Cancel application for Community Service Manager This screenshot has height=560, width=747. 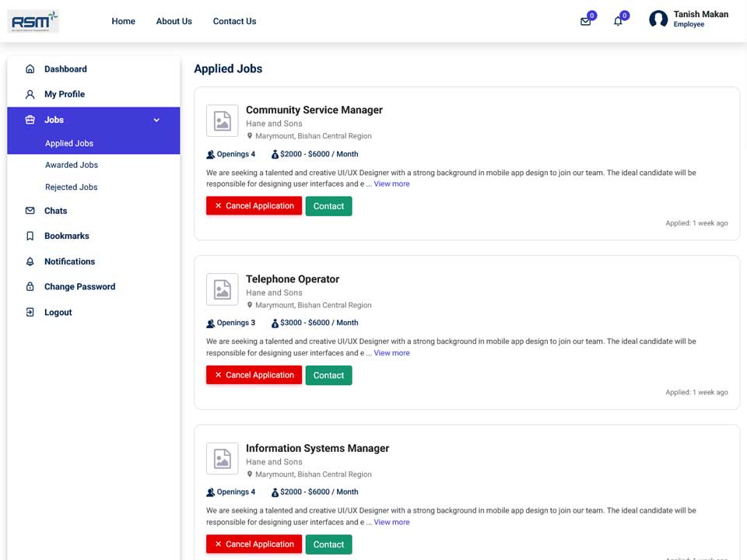(254, 205)
